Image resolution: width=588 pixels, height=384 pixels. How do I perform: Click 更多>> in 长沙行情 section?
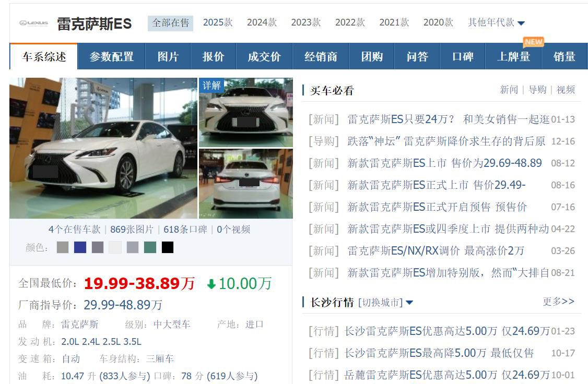559,302
